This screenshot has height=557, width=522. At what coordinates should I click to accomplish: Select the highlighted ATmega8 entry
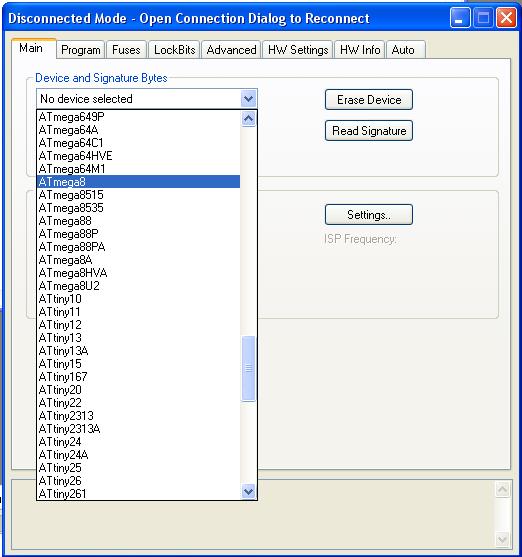pos(139,182)
